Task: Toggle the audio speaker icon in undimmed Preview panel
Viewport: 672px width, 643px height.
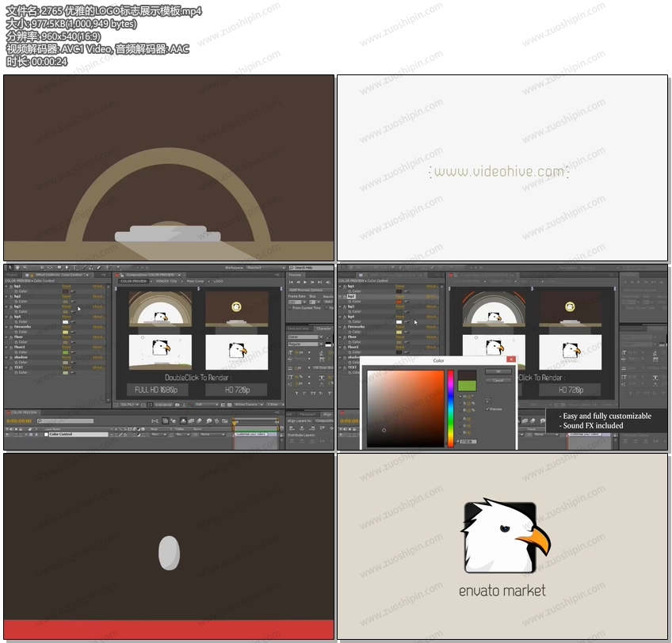Action: click(328, 283)
